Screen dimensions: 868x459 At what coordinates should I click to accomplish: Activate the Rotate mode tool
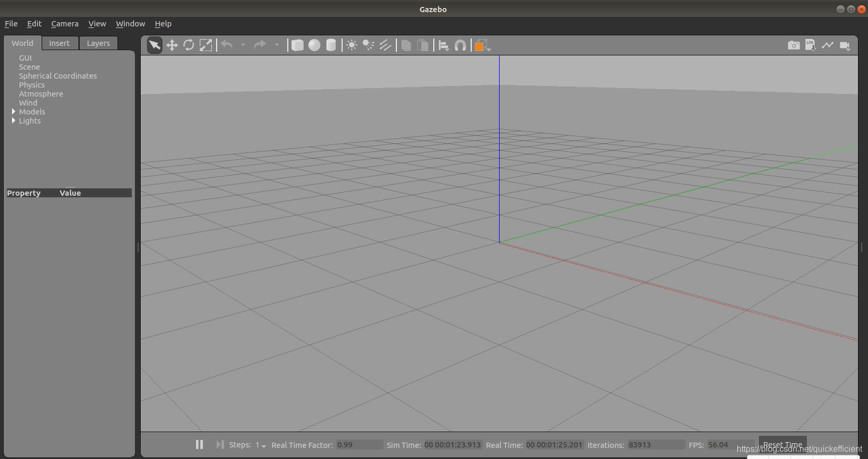tap(189, 45)
